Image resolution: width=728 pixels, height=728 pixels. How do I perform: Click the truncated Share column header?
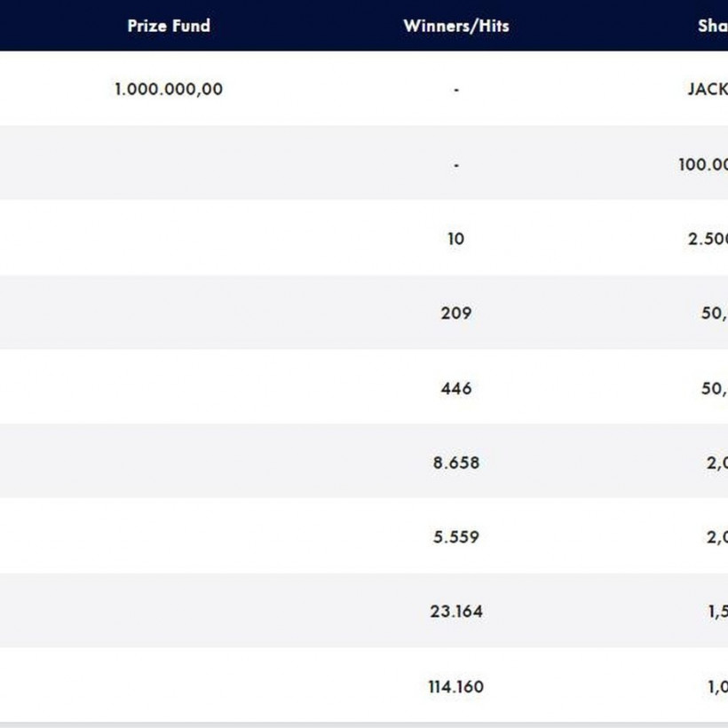(712, 26)
